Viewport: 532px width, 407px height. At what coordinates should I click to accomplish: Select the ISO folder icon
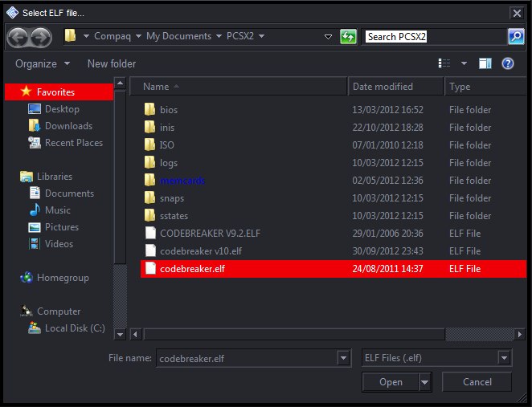(149, 144)
